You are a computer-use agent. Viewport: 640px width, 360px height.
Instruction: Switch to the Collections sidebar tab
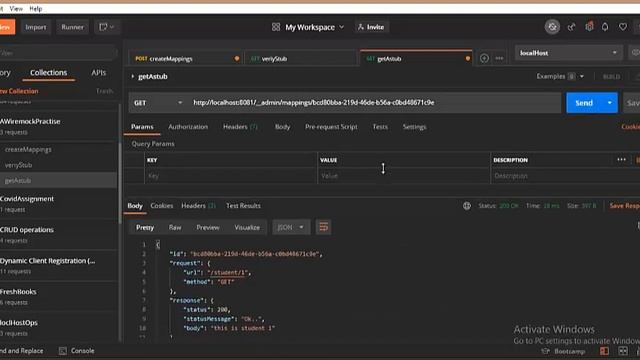[49, 73]
